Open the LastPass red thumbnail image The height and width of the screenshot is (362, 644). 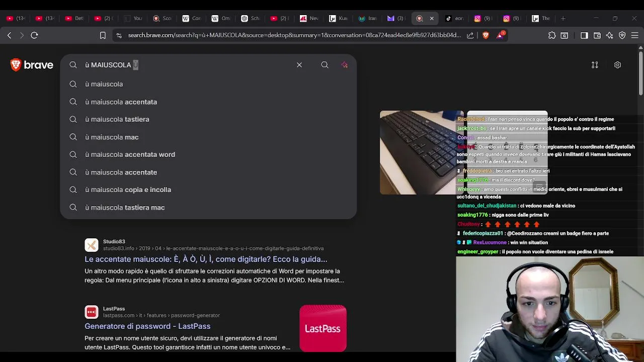tap(323, 328)
